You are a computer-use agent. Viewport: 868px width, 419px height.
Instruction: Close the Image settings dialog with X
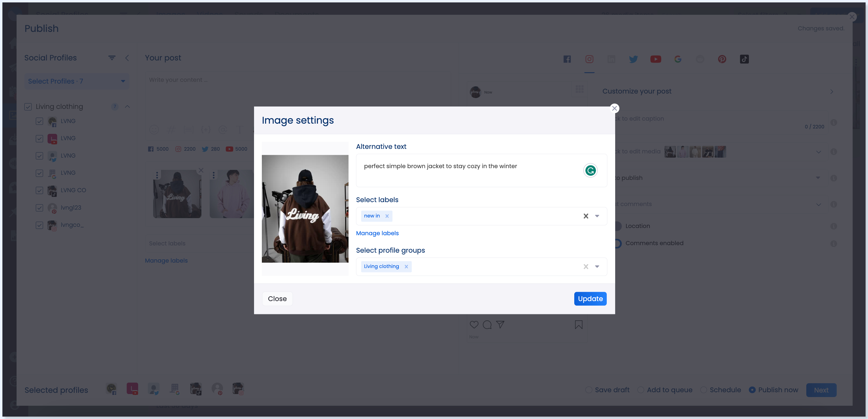615,109
